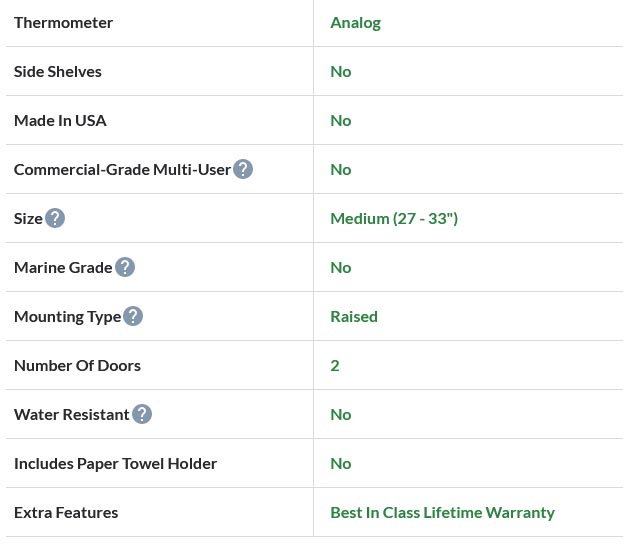Click the Number Of Doors value 2
630x550 pixels.
[335, 365]
